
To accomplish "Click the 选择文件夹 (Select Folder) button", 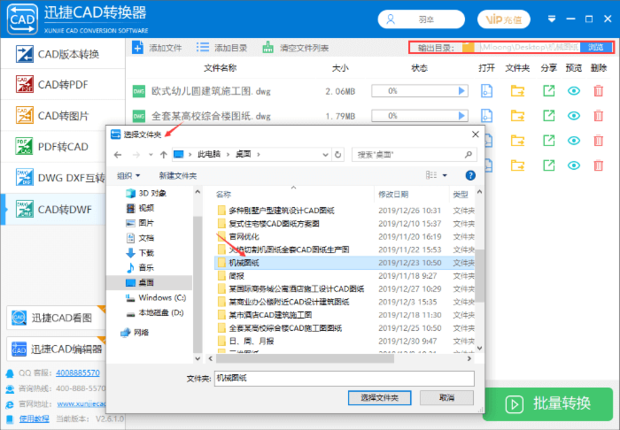I will [x=379, y=398].
